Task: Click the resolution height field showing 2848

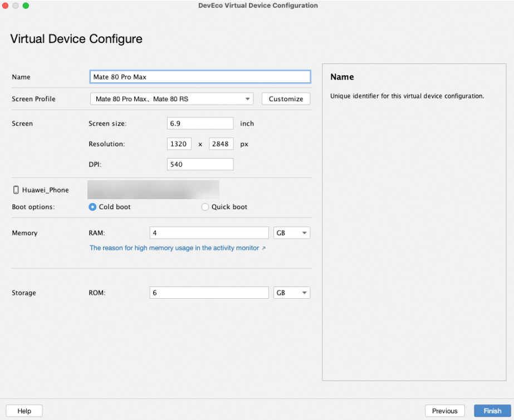Action: (221, 144)
